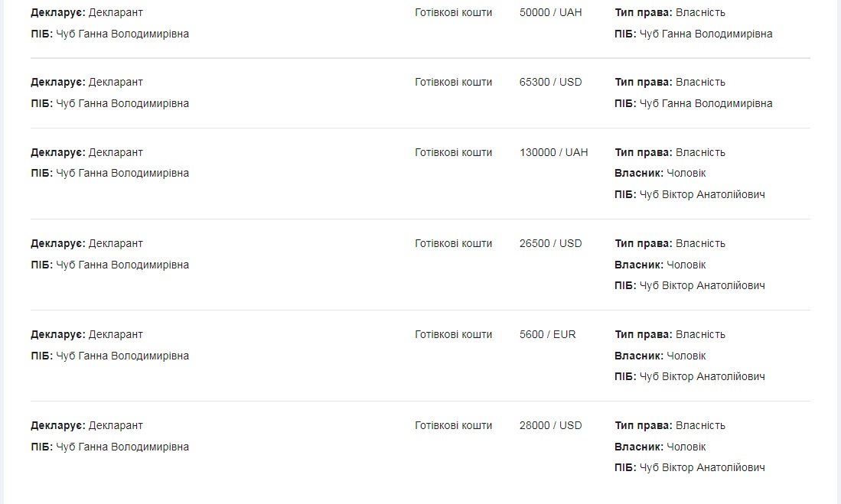The height and width of the screenshot is (504, 841).
Task: Click 'Тип права: Власність' in the 50000 UAH row
Action: (670, 13)
